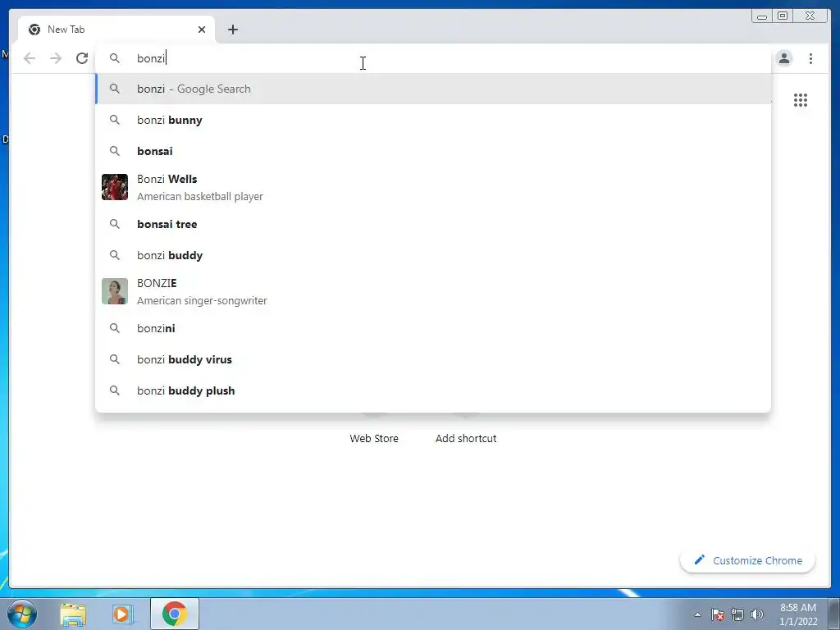The width and height of the screenshot is (840, 630).
Task: Click the forward navigation arrow
Action: point(56,58)
